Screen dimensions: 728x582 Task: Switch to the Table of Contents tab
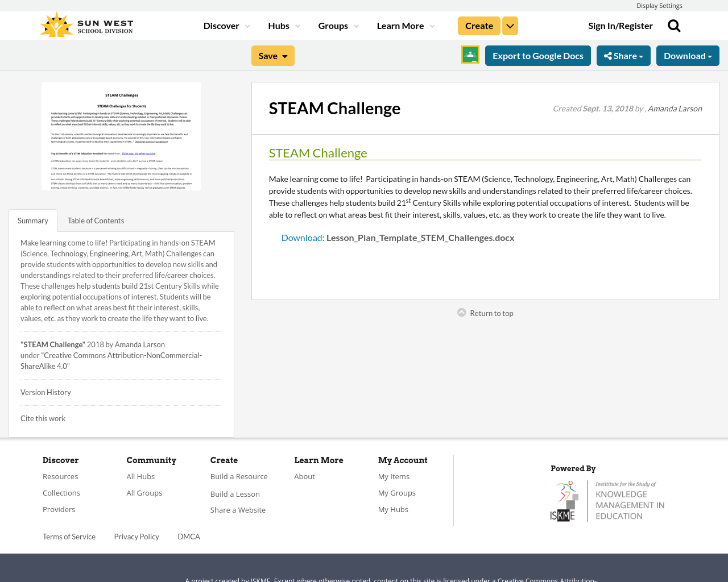(x=96, y=220)
